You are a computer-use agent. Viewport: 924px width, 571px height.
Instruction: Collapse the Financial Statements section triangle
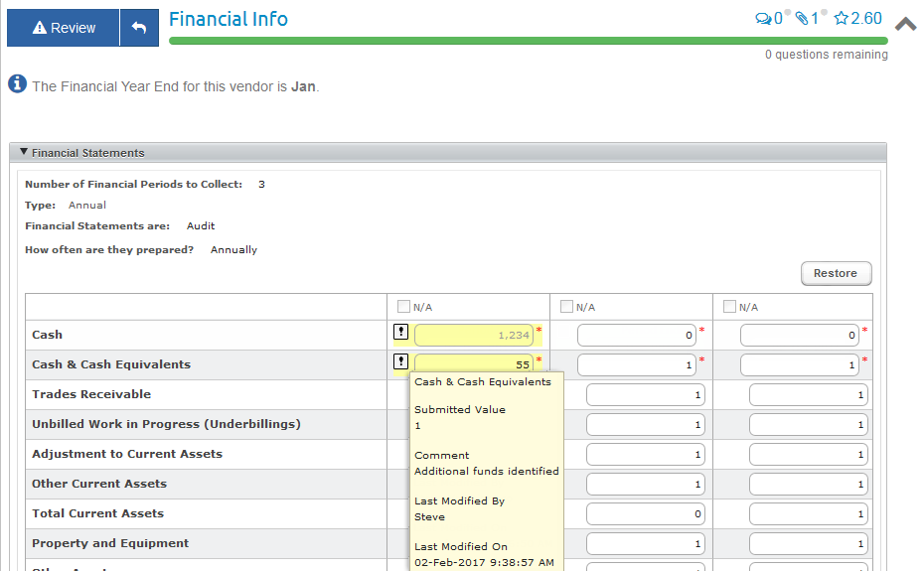click(24, 152)
